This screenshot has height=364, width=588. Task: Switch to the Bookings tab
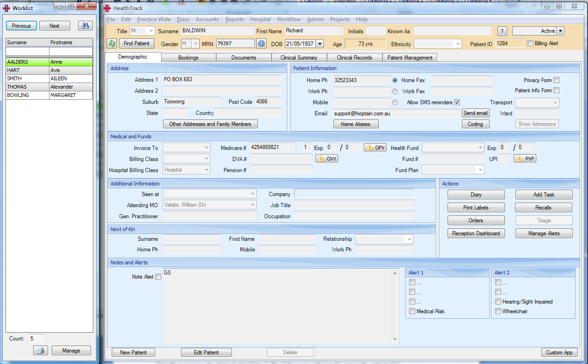pos(188,58)
